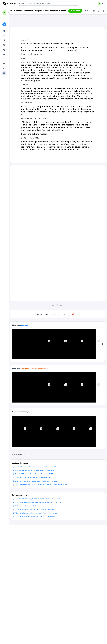Go to Home via sidebar house icon
This screenshot has height=644, width=107.
point(4,31)
